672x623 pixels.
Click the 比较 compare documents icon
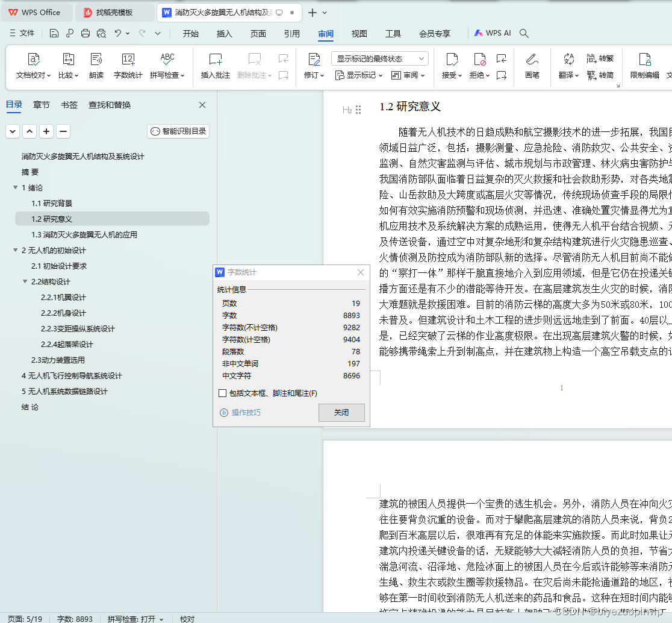click(68, 60)
